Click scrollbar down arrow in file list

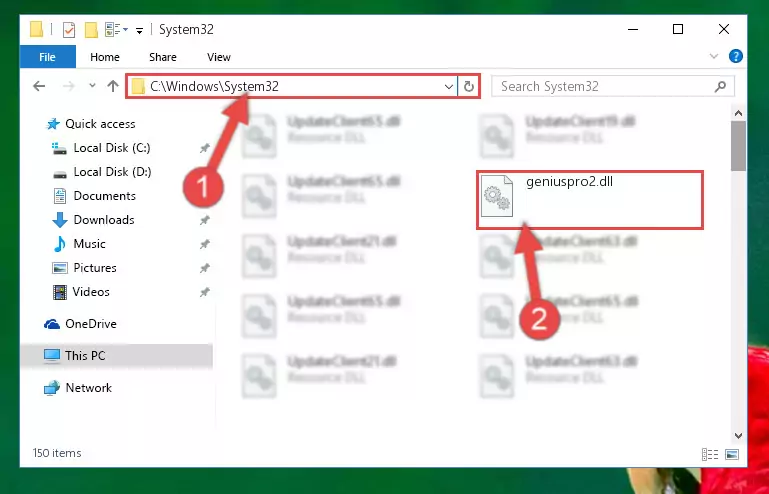[x=738, y=436]
